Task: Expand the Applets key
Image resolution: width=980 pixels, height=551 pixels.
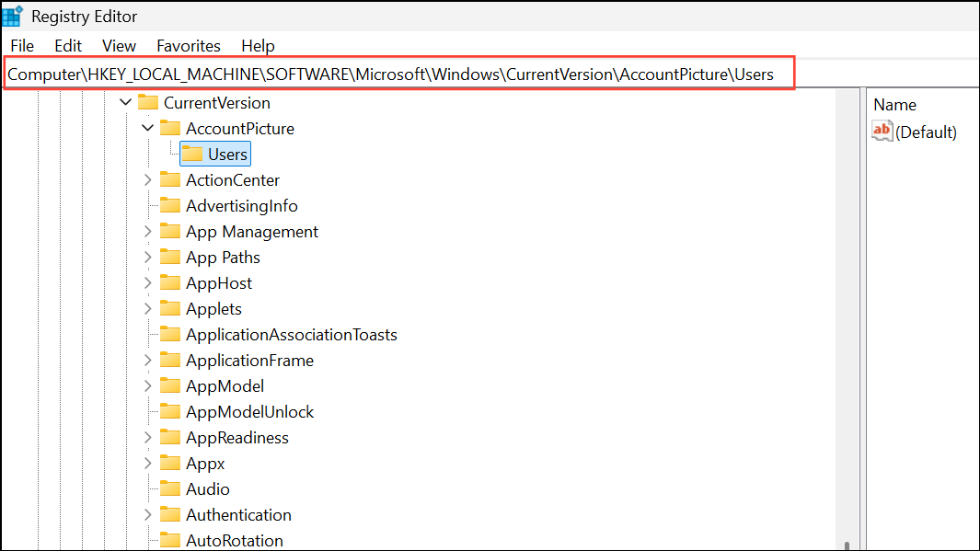Action: (x=147, y=308)
